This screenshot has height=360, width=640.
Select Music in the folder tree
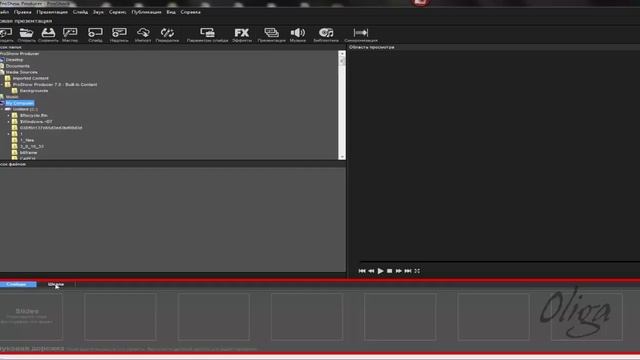(x=12, y=97)
